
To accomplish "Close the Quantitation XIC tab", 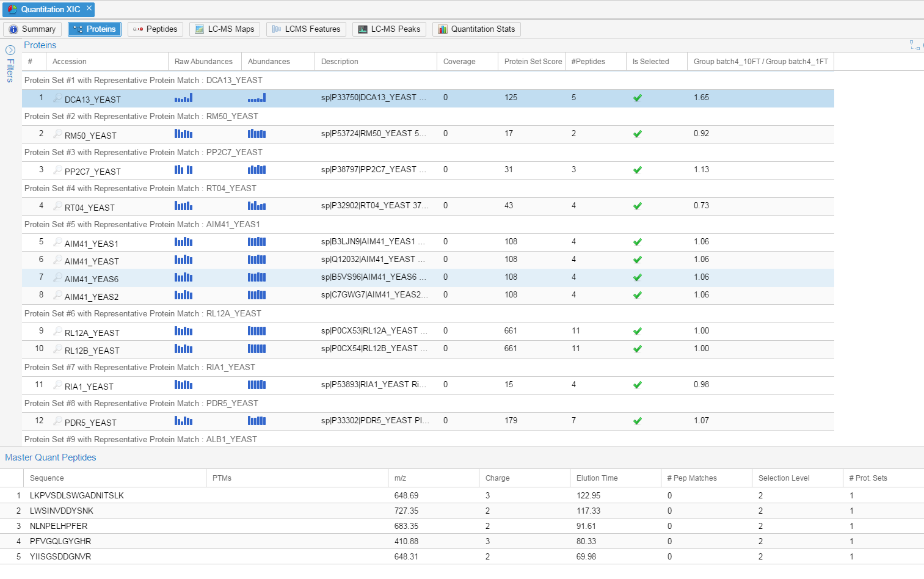I will click(x=89, y=9).
